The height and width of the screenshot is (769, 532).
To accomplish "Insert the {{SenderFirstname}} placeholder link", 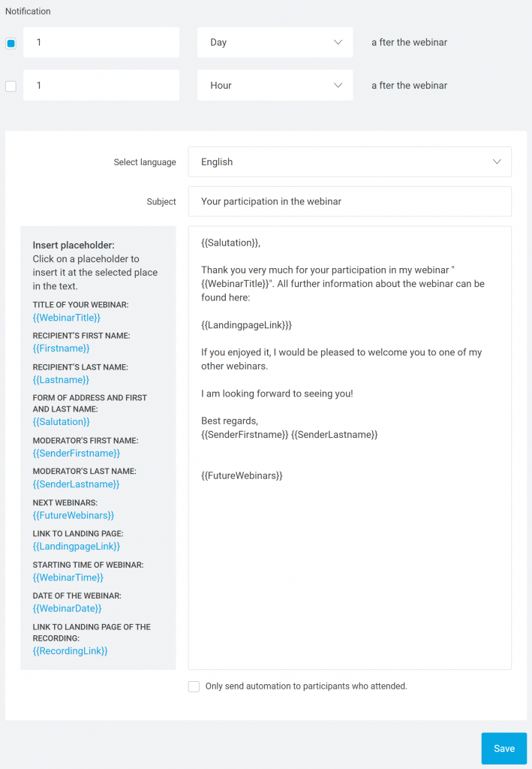I will pos(77,453).
